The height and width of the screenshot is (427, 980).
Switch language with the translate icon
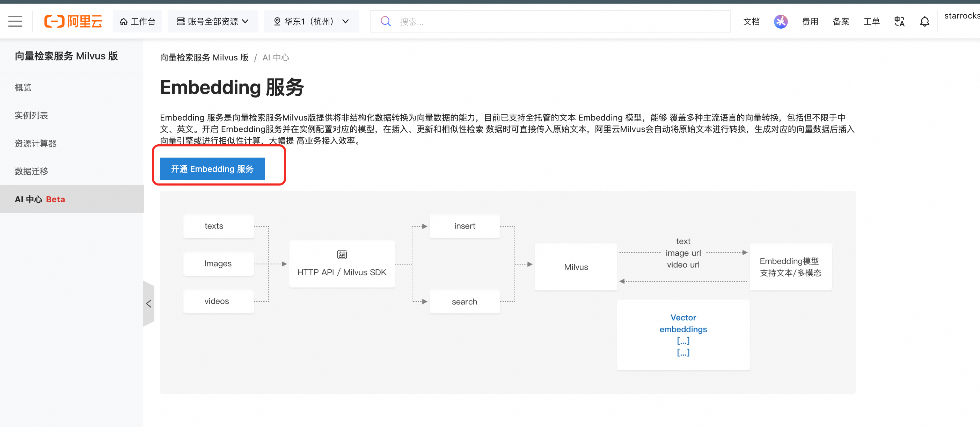click(x=899, y=22)
